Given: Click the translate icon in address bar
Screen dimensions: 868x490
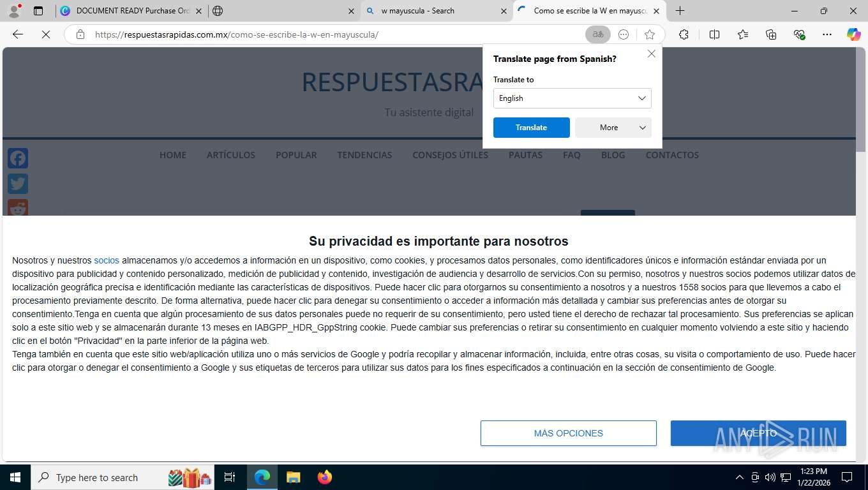Looking at the screenshot, I should pos(598,34).
